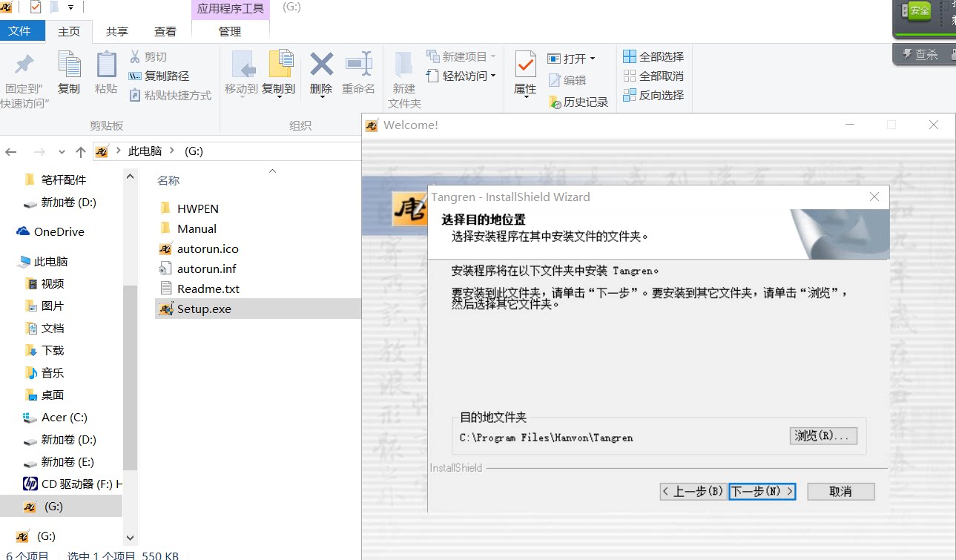956x560 pixels.
Task: Show History (历史记录)
Action: tap(578, 102)
